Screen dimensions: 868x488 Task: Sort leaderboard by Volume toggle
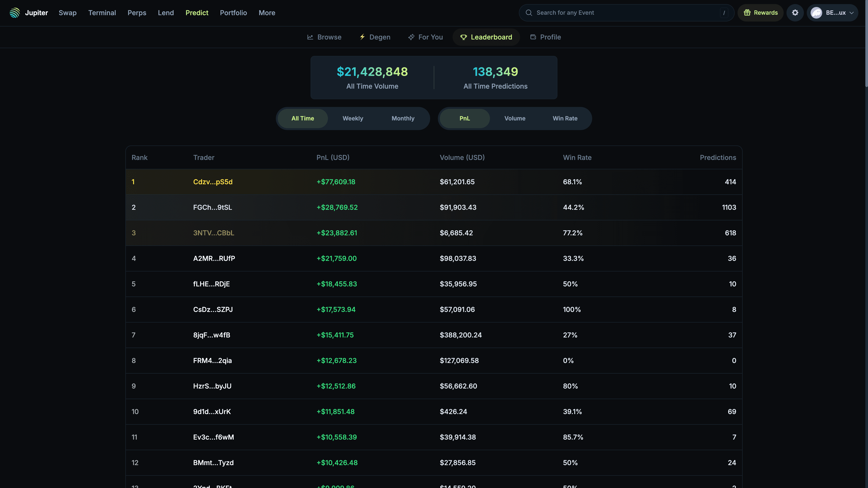[x=515, y=119]
